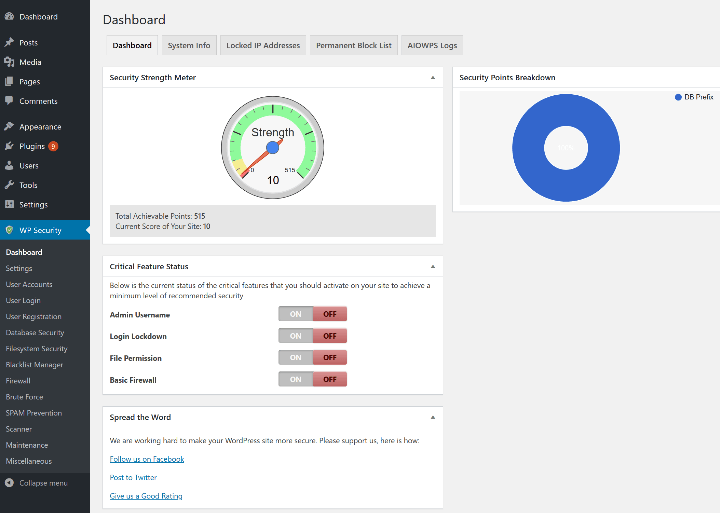Click the Media icon in sidebar
This screenshot has height=513, width=720.
pyautogui.click(x=9, y=62)
